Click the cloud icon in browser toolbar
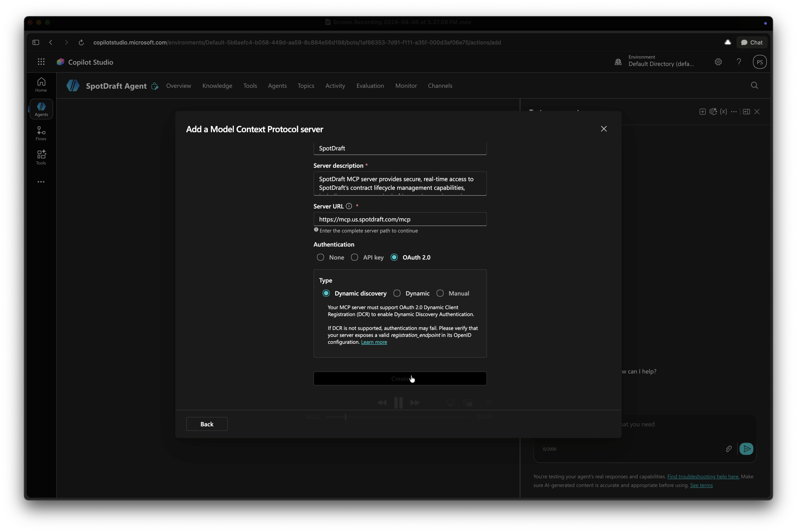Image resolution: width=797 pixels, height=532 pixels. 727,42
